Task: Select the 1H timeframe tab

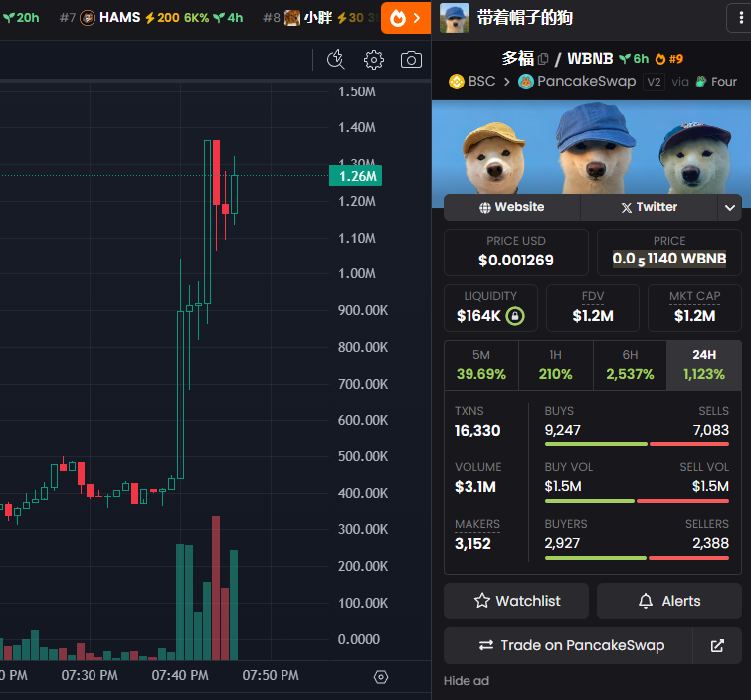Action: (556, 365)
